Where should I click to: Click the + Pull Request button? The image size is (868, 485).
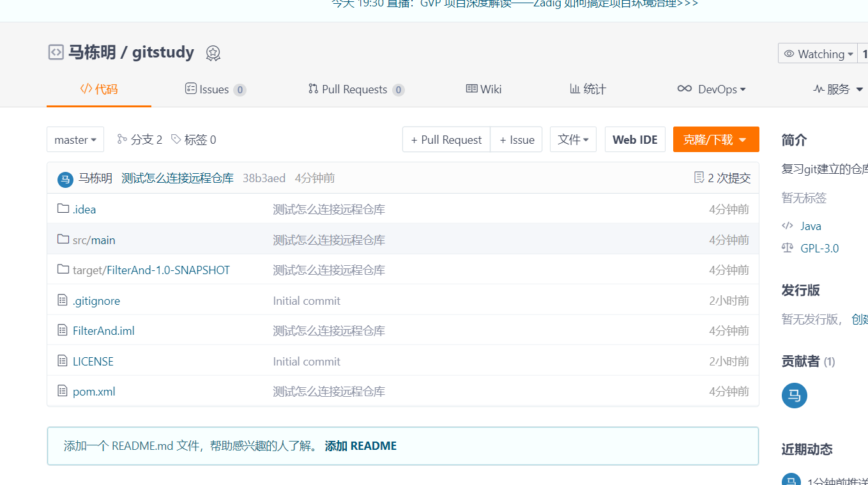pyautogui.click(x=446, y=139)
